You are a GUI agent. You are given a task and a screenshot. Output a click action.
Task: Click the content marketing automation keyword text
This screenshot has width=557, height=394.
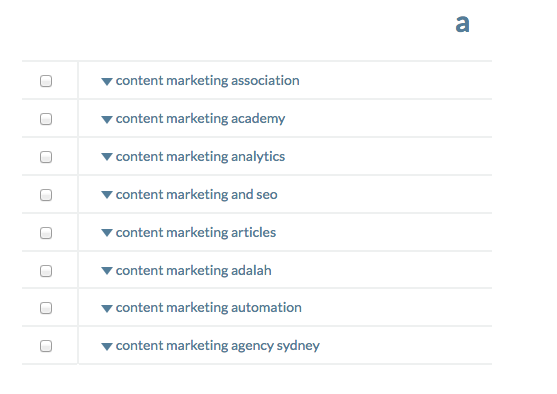point(209,308)
